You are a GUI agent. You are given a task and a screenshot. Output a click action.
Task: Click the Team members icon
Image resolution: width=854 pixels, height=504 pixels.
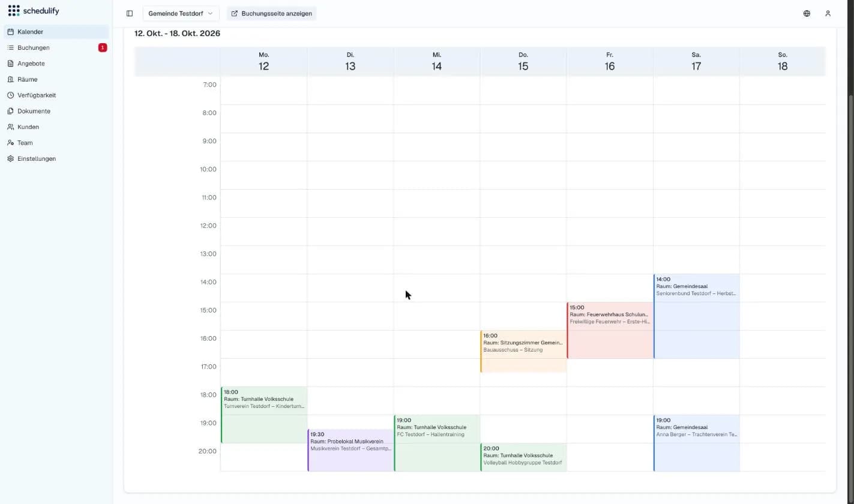(11, 143)
